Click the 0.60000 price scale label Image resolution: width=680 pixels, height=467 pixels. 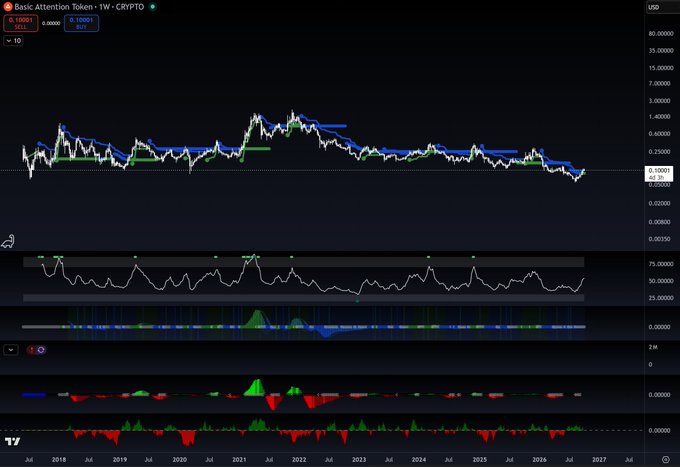point(659,134)
